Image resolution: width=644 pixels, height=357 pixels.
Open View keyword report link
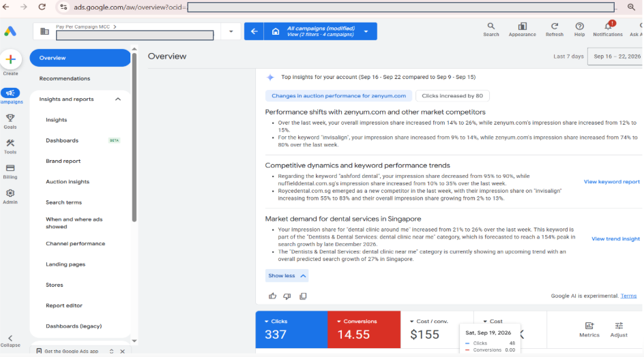(611, 181)
